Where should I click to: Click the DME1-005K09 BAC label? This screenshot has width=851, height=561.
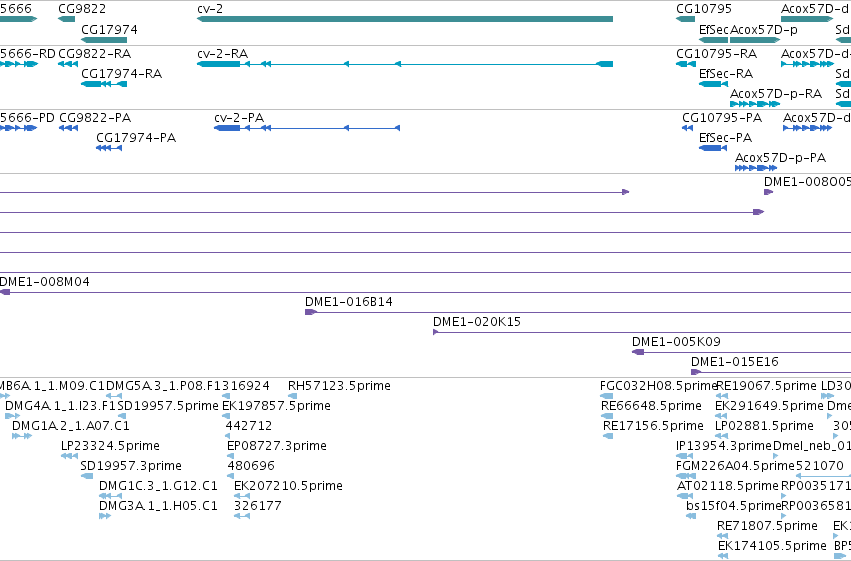[676, 342]
